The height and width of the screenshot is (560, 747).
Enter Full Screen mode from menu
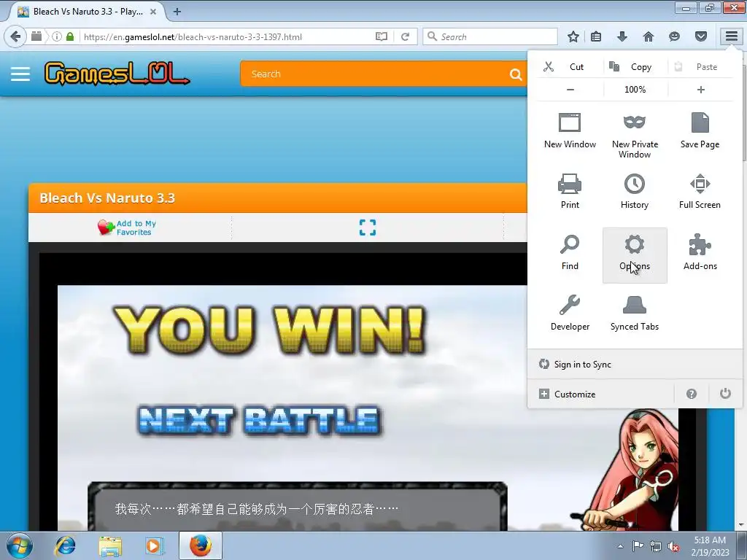[x=700, y=192]
